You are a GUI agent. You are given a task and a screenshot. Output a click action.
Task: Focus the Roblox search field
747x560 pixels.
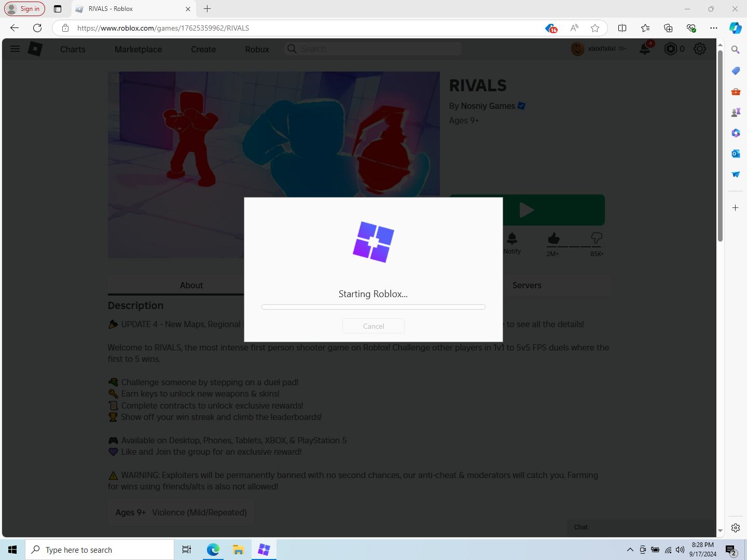coord(373,49)
